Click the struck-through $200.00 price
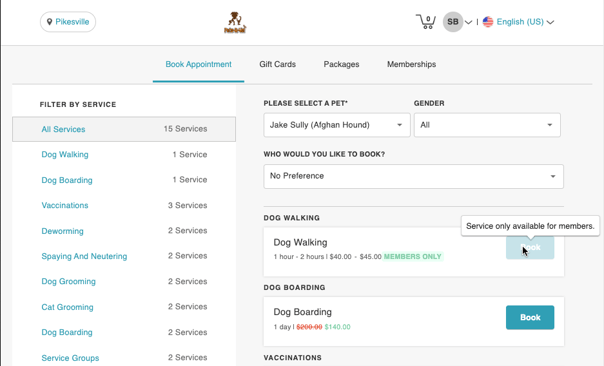This screenshot has height=366, width=604. click(x=309, y=327)
